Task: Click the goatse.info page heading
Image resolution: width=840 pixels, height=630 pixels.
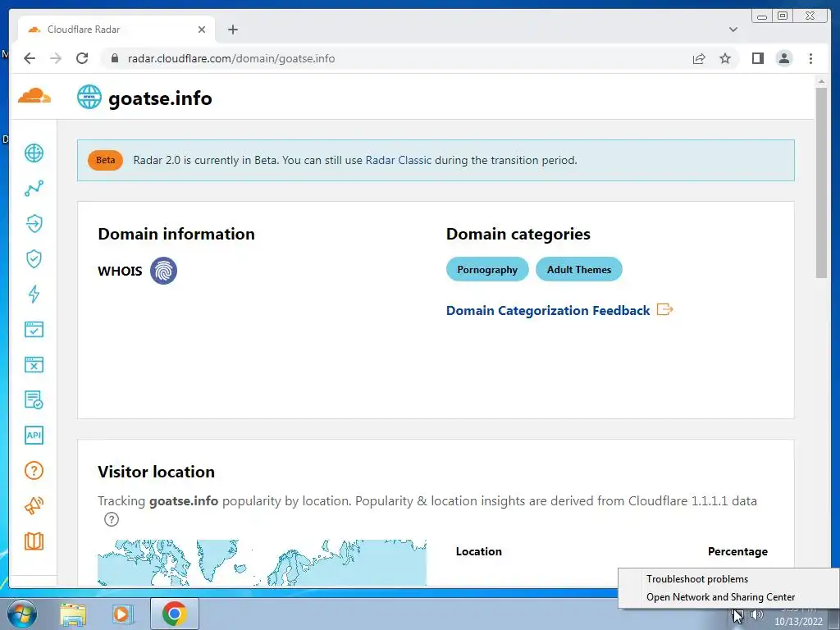Action: 160,98
